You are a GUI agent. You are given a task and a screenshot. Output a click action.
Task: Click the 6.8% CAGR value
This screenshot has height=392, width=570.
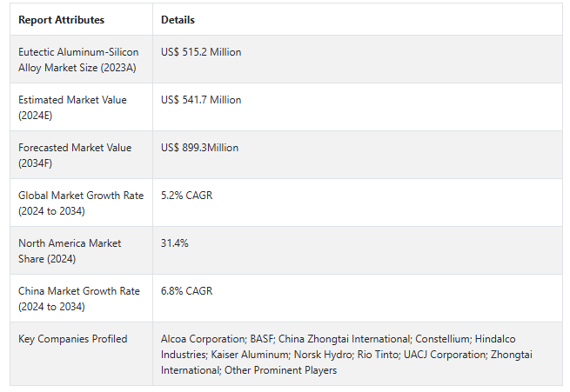[186, 291]
